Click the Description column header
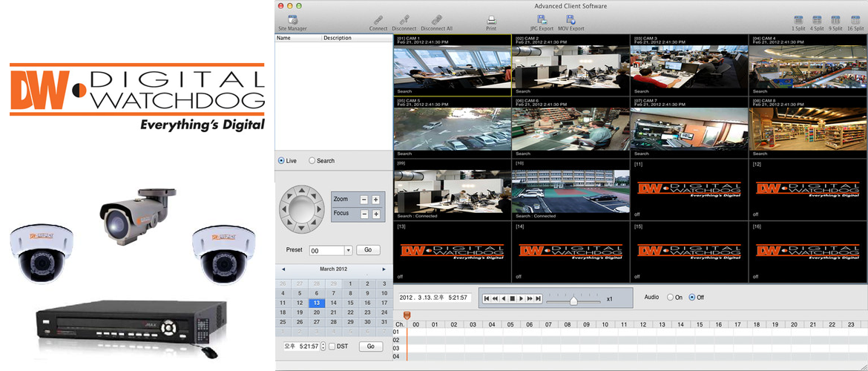 pyautogui.click(x=357, y=38)
